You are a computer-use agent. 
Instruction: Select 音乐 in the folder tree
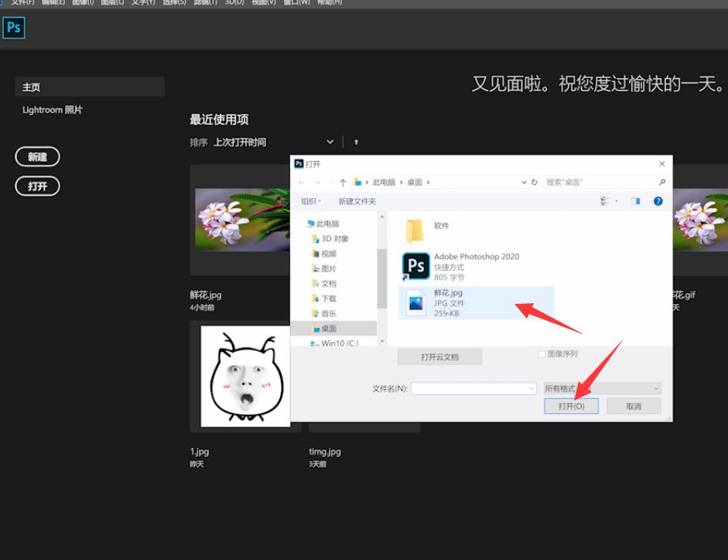coord(324,313)
